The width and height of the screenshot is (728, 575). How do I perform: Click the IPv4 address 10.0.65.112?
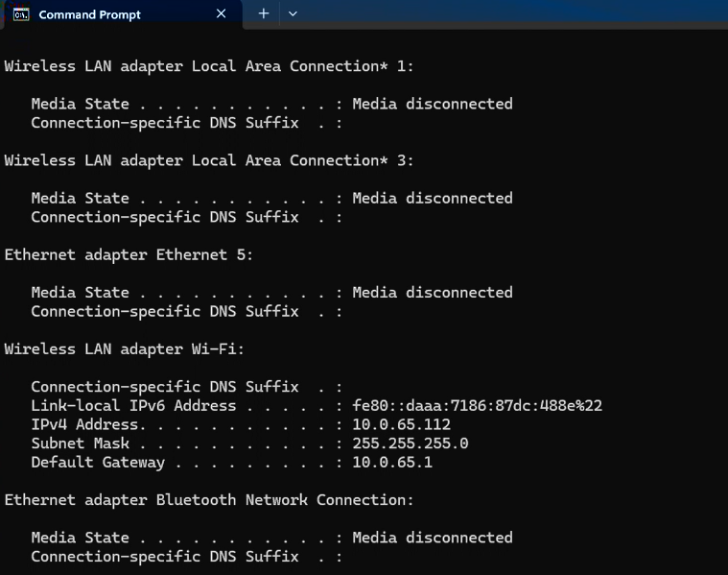pyautogui.click(x=401, y=424)
